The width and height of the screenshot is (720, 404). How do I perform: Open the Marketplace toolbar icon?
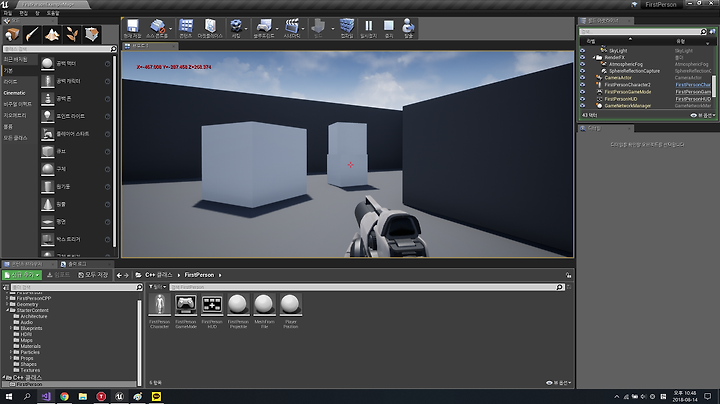point(210,28)
